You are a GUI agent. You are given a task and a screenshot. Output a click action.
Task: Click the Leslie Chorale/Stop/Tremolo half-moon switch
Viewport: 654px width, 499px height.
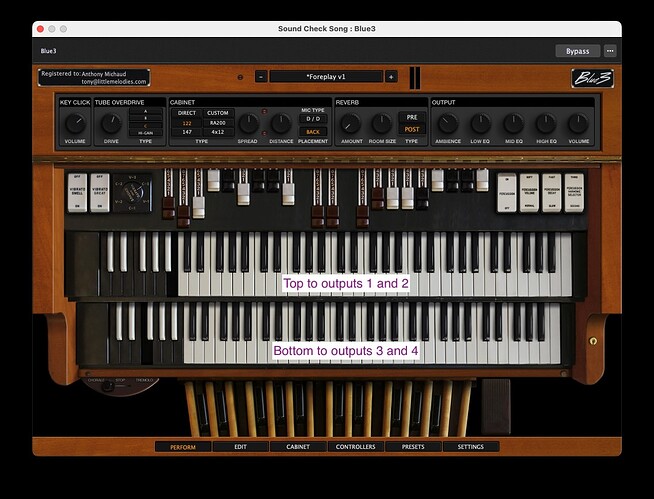pyautogui.click(x=120, y=386)
